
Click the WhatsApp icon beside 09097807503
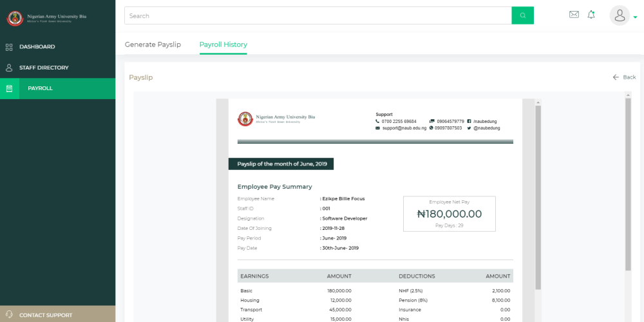[431, 128]
